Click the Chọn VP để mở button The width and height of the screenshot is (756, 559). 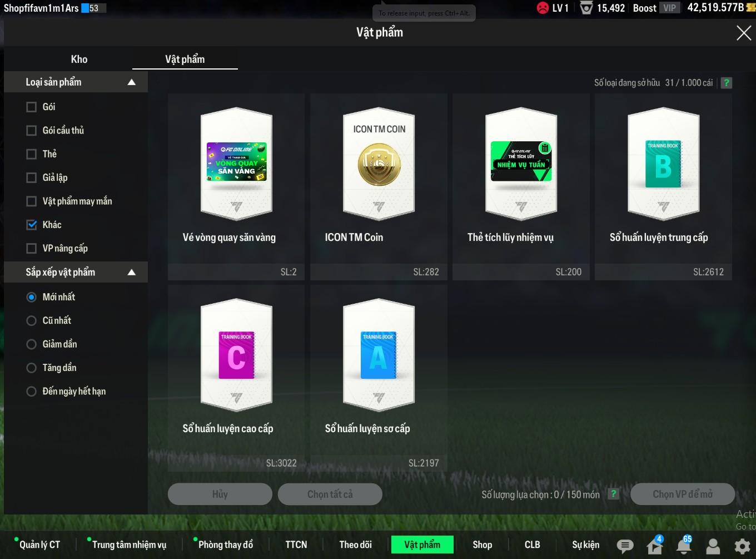coord(682,494)
